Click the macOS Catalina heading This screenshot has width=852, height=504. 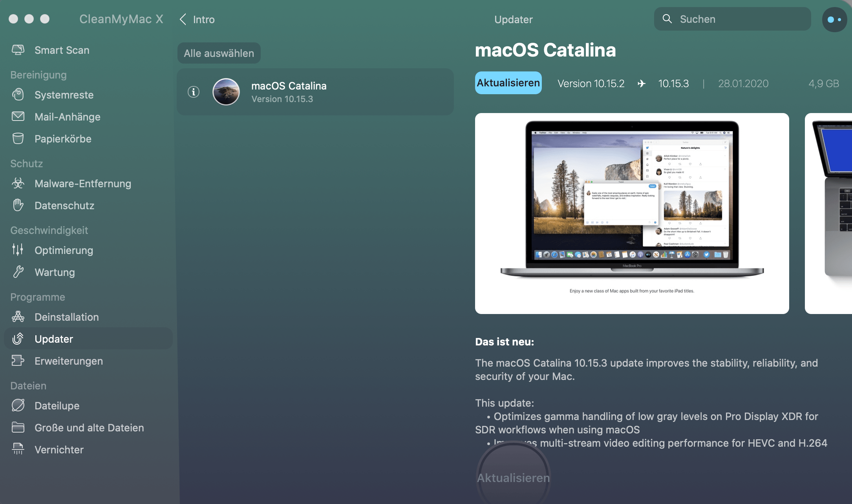545,50
